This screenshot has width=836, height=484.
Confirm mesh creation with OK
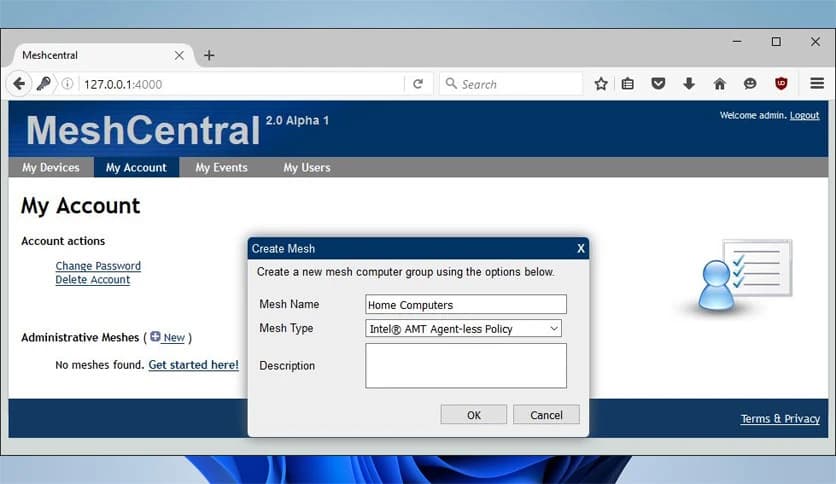[473, 415]
